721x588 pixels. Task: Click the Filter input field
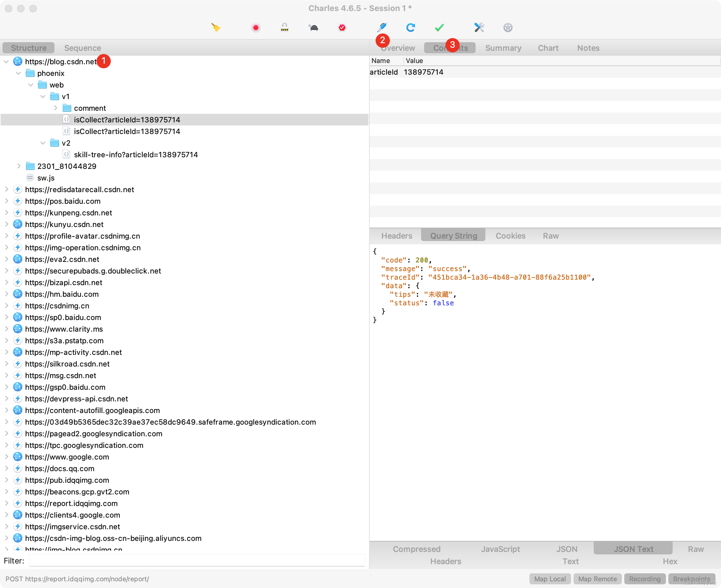196,560
